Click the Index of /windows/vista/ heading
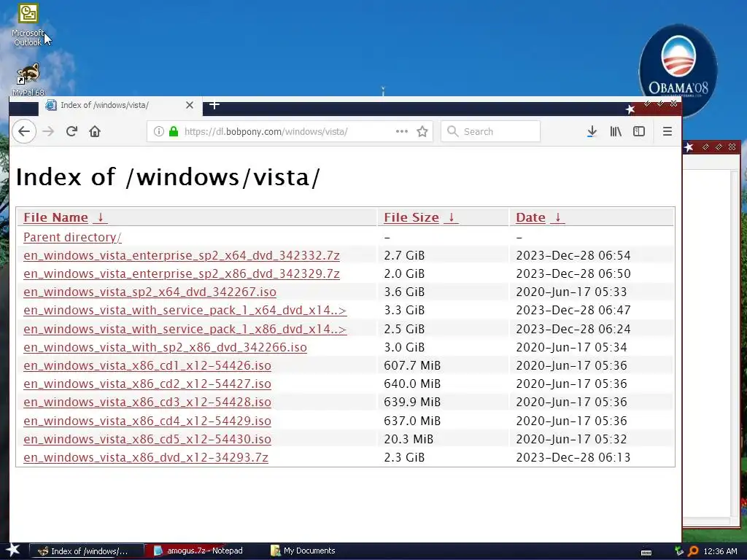This screenshot has width=747, height=560. (168, 177)
